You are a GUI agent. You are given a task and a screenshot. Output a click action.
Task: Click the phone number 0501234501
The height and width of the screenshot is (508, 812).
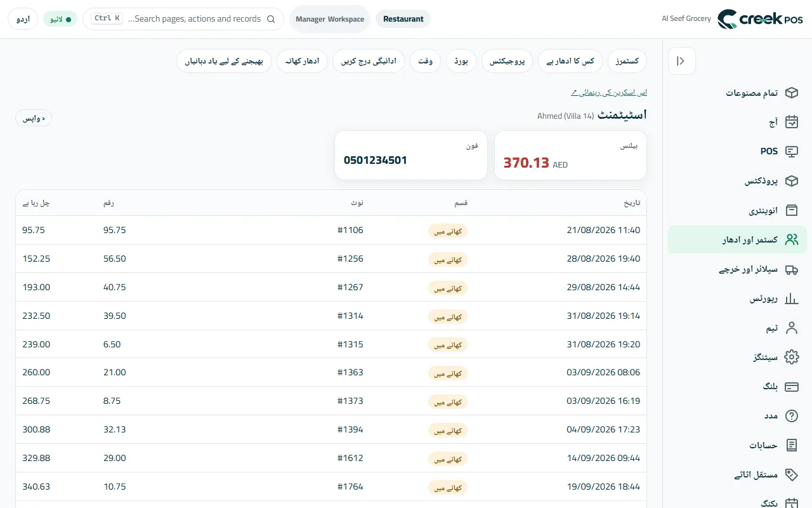(x=376, y=160)
